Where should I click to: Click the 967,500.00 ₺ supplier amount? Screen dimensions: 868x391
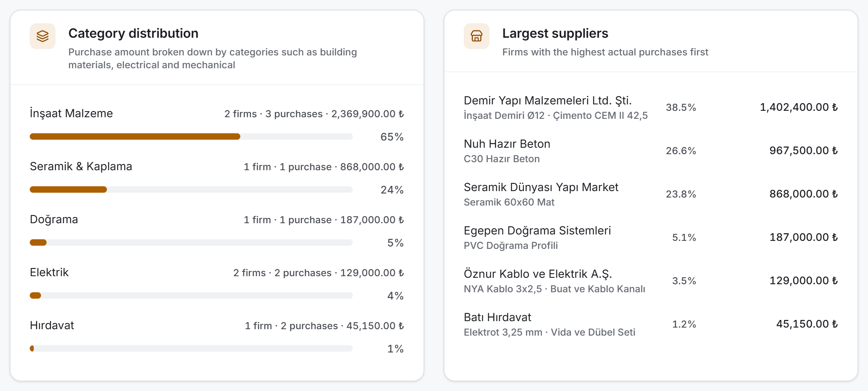tap(804, 151)
